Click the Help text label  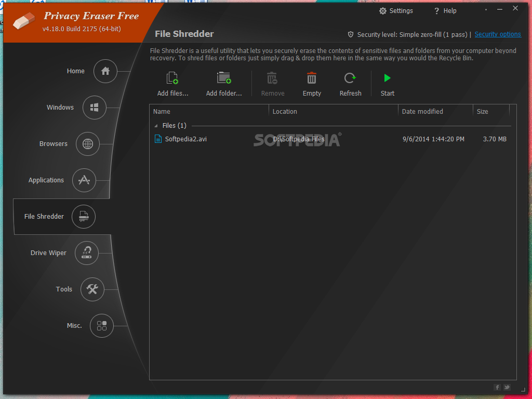450,11
